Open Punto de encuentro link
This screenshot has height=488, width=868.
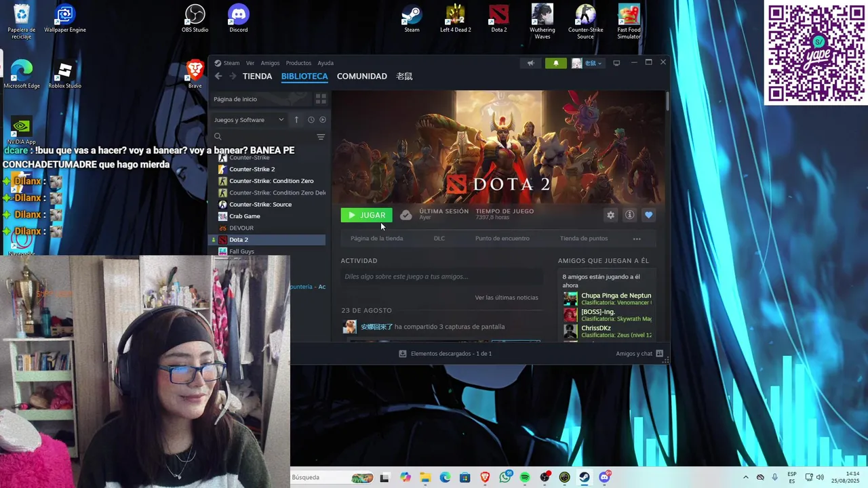point(502,239)
